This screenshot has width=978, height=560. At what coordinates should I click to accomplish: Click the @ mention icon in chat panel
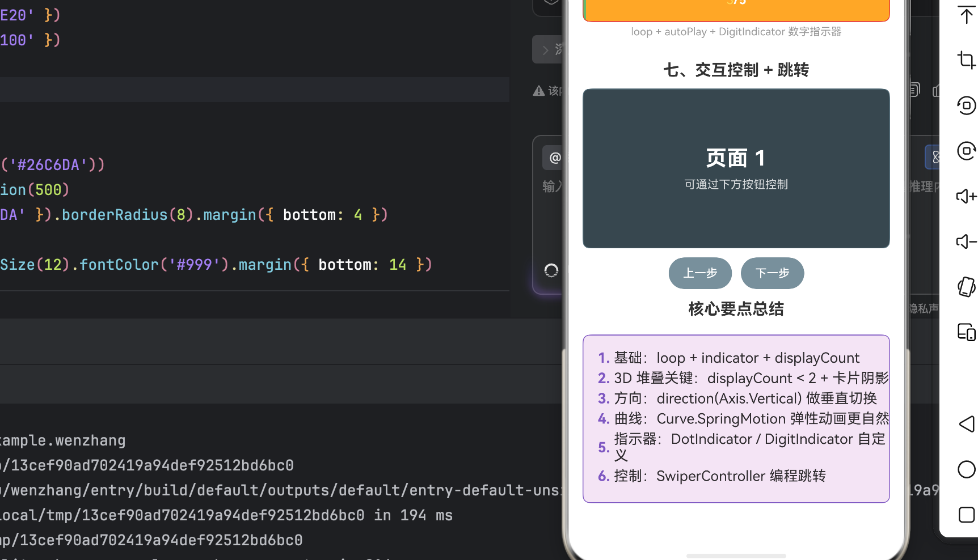554,158
